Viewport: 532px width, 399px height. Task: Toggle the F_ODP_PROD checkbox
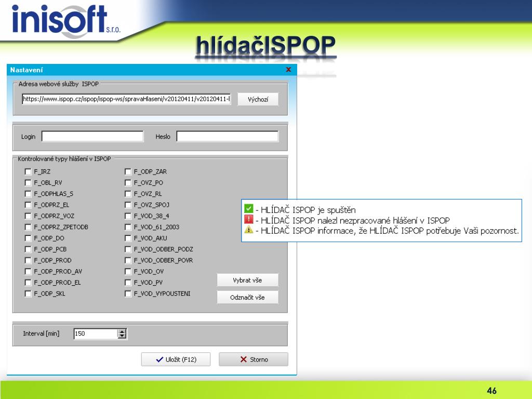[x=28, y=260]
